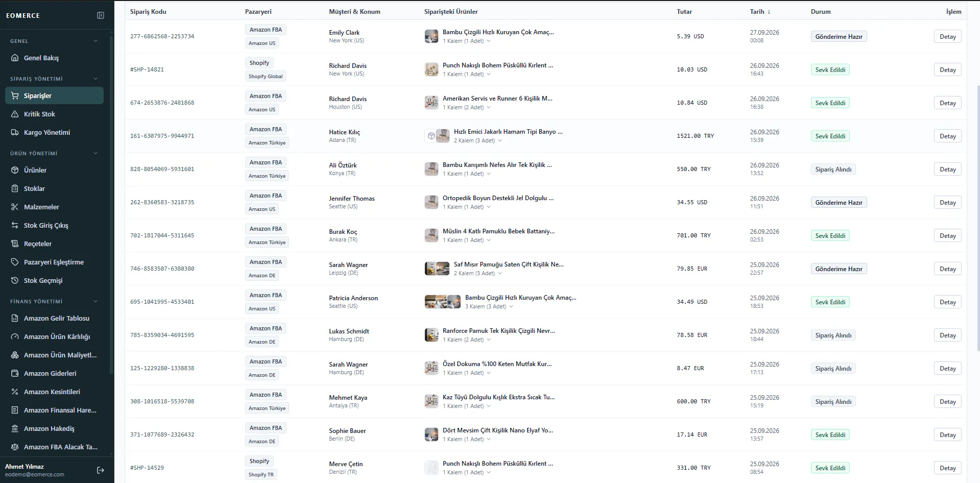This screenshot has width=980, height=483.
Task: Expand items of Hatice Kılıç's order
Action: [500, 140]
